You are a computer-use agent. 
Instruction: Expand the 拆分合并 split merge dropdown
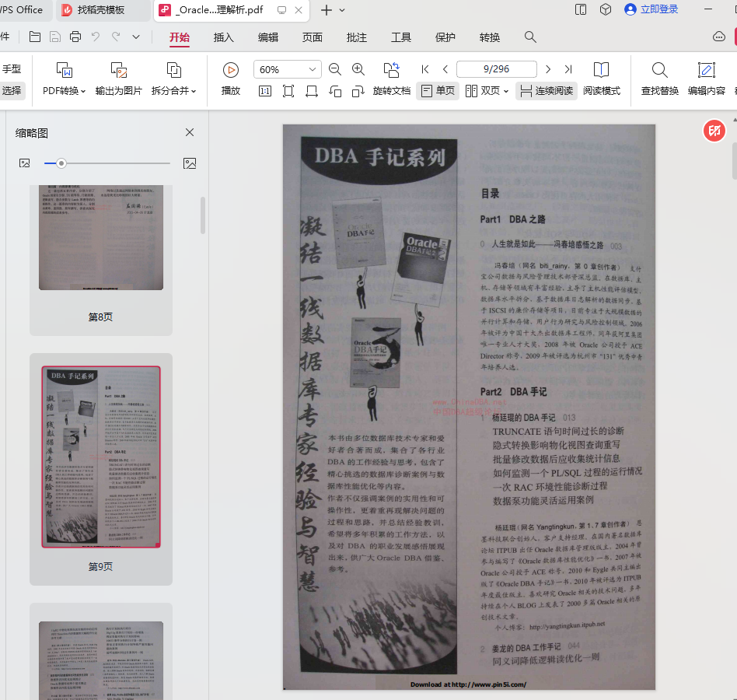coord(194,92)
